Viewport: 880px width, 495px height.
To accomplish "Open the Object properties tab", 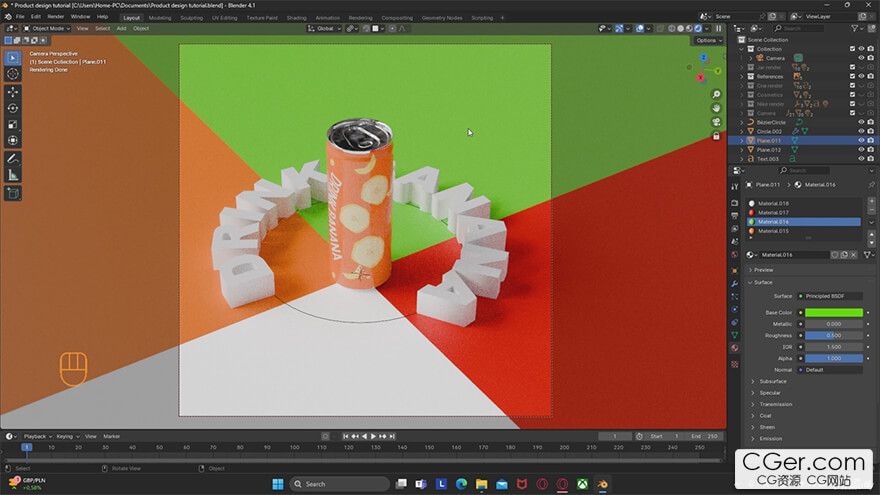I will tap(735, 271).
